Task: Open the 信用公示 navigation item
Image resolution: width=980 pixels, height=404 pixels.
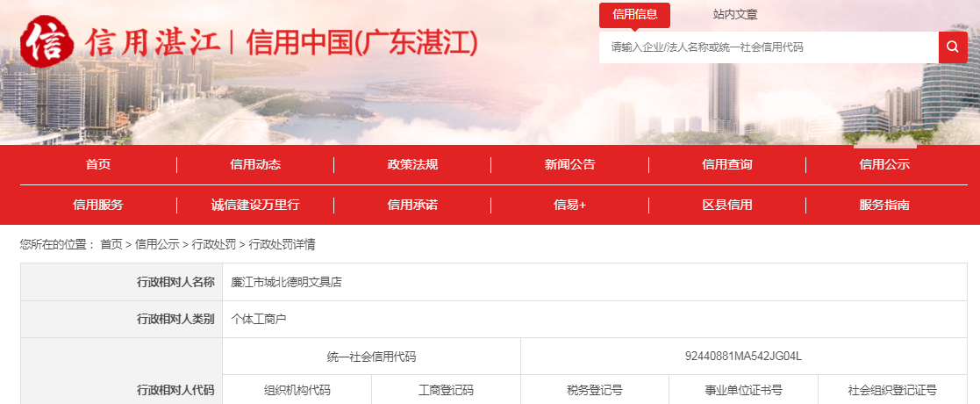Action: (884, 164)
